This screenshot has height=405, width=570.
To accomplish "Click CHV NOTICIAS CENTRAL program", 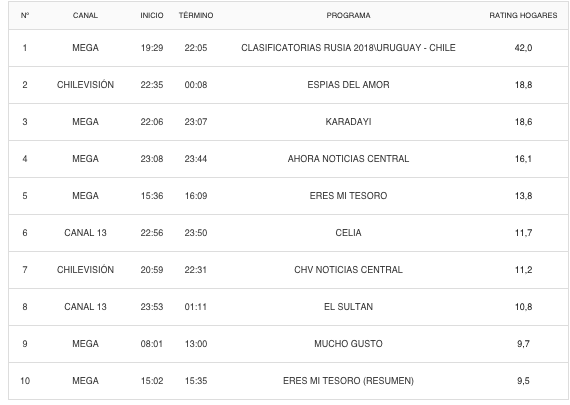I will pyautogui.click(x=348, y=270).
